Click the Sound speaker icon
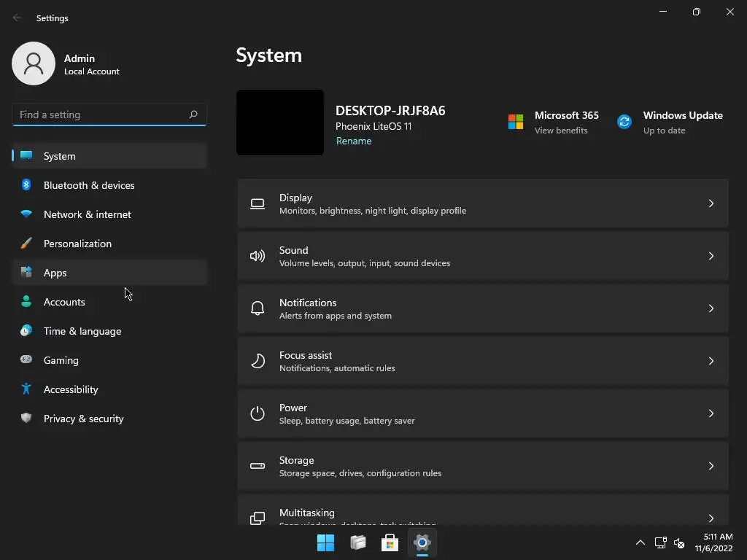Viewport: 747px width, 560px height. 258,256
